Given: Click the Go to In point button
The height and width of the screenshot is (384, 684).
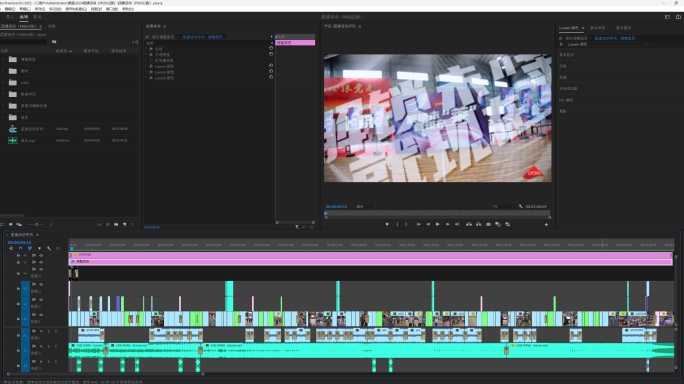Looking at the screenshot, I should pos(418,224).
